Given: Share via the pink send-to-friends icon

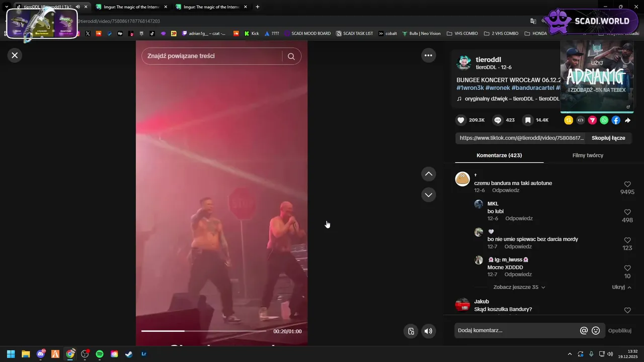Looking at the screenshot, I should pyautogui.click(x=592, y=120).
